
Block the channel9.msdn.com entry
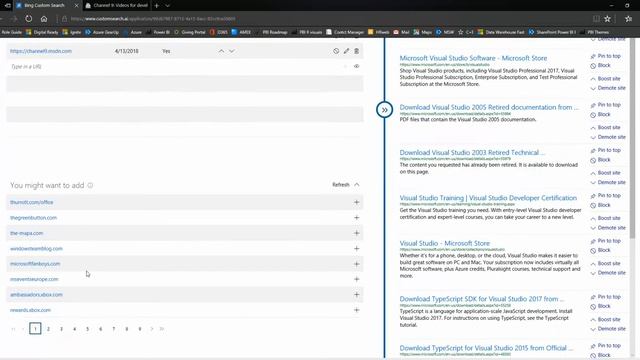[x=336, y=51]
